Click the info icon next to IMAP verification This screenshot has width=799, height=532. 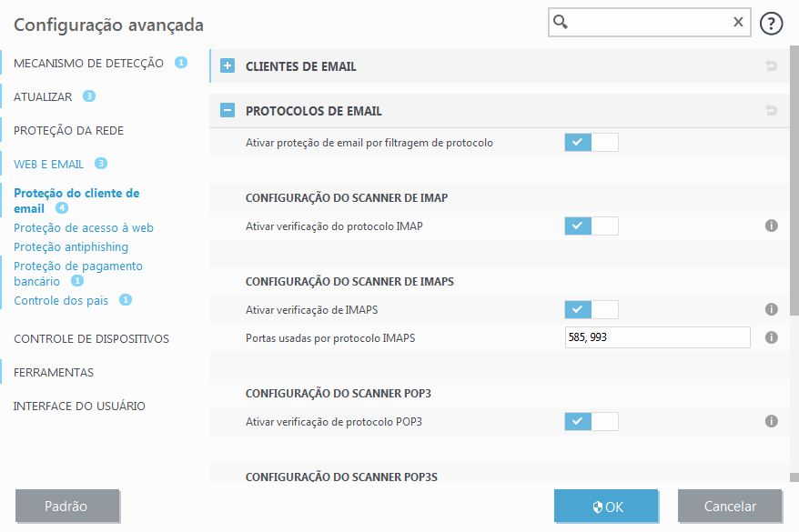(771, 226)
